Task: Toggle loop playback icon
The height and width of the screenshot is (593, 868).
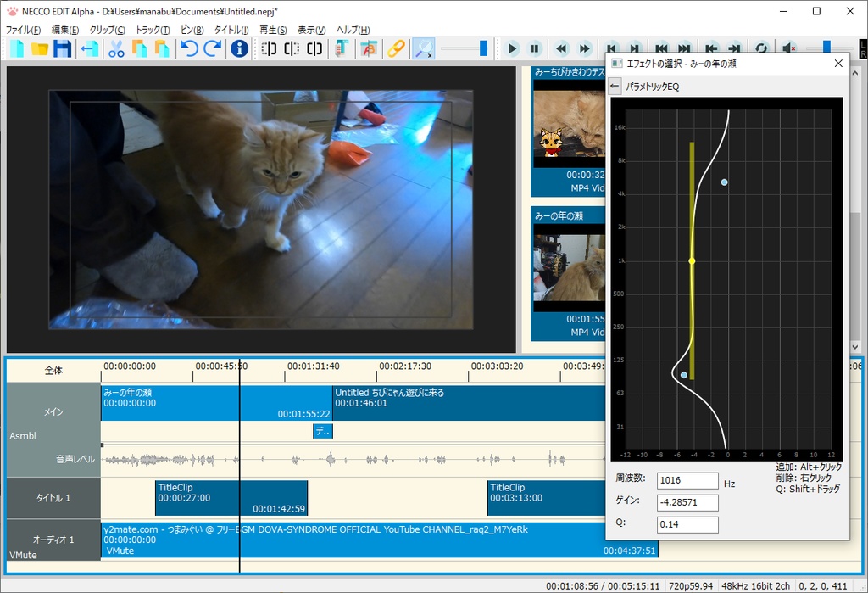Action: (x=761, y=48)
